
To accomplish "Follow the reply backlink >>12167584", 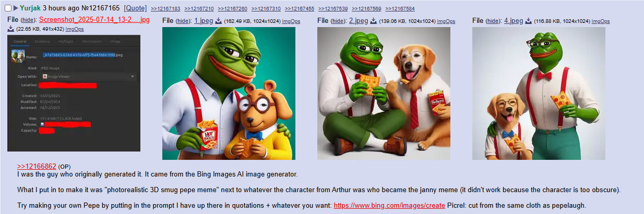I will pyautogui.click(x=400, y=9).
